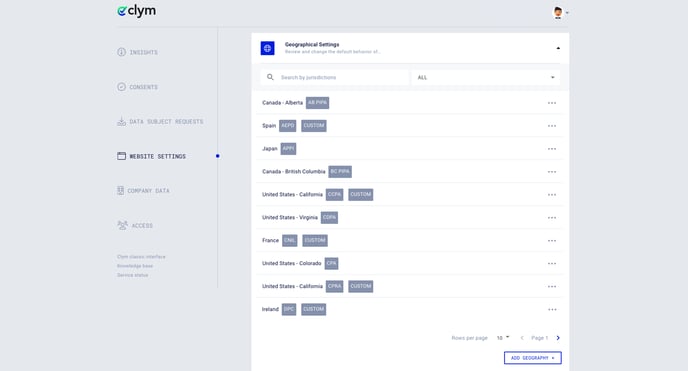Open Company Data in the sidebar
Viewport: 688px width, 371px height.
(143, 191)
